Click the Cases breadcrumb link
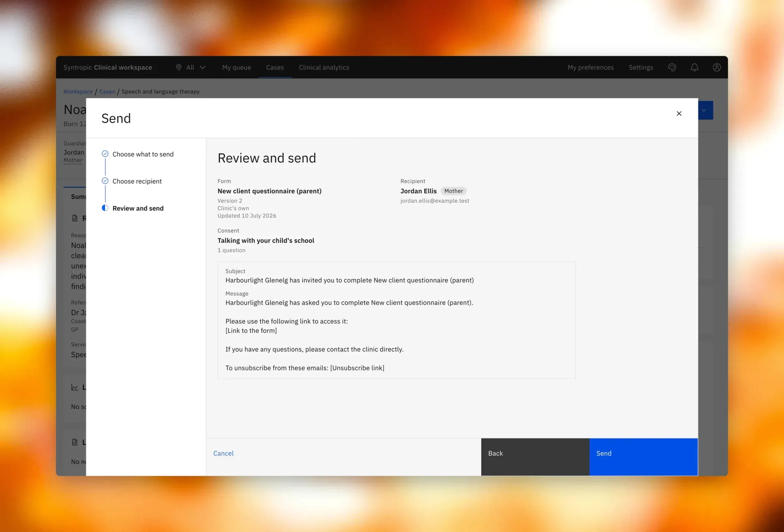Viewport: 784px width, 532px height. (107, 91)
